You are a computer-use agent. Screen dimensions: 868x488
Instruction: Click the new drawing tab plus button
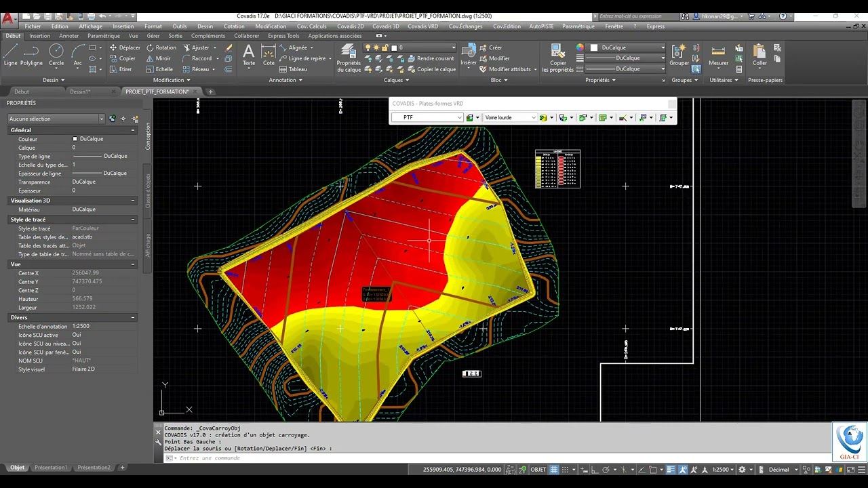211,91
